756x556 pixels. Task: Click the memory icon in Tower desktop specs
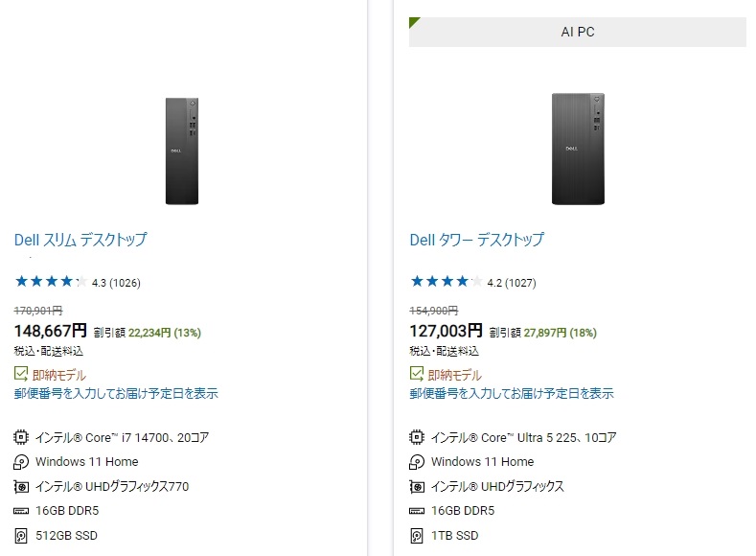point(417,511)
